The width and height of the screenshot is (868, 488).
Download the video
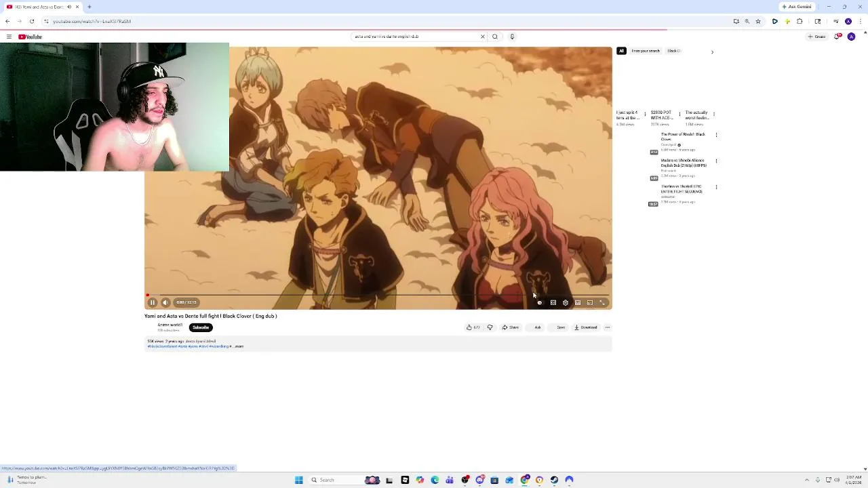click(586, 327)
